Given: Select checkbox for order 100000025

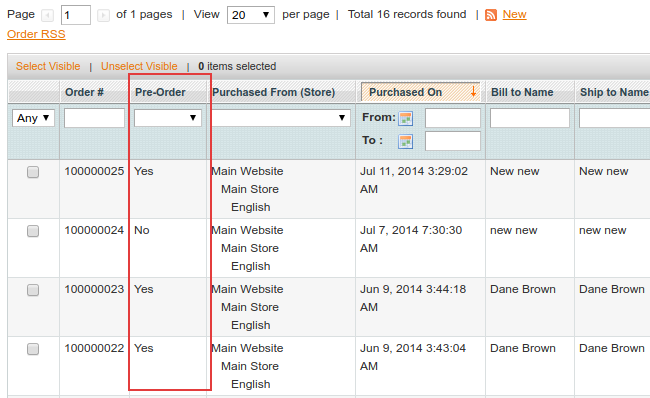Looking at the screenshot, I should click(x=33, y=172).
